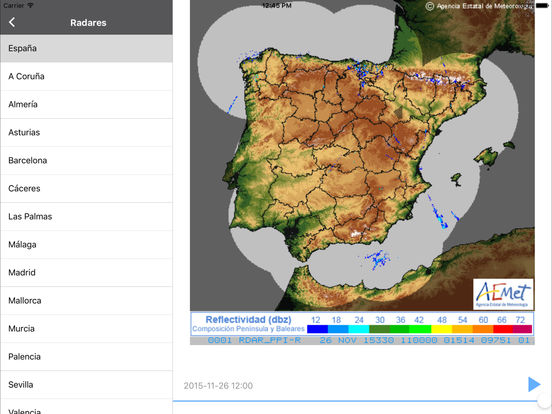Click the timeline slider handle at the end
This screenshot has height=414, width=552.
coord(544,400)
